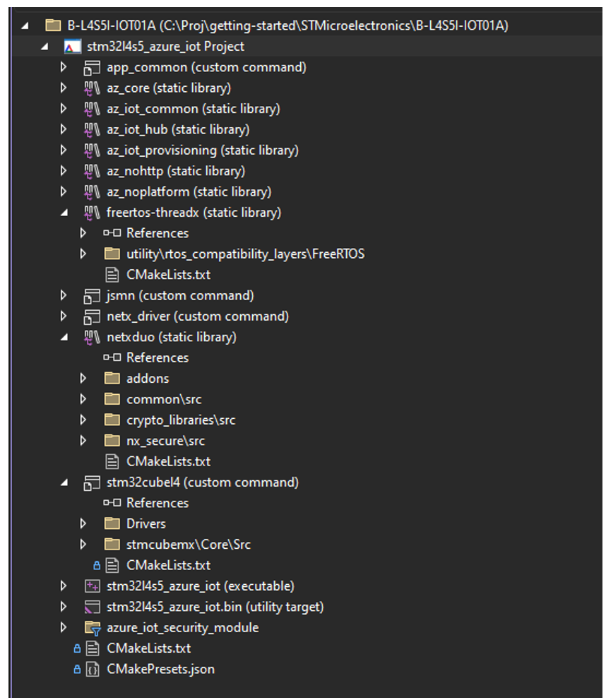Click the stm32l4s5_azure_iot.bin utility target icon
The width and height of the screenshot is (606, 700).
tap(92, 607)
